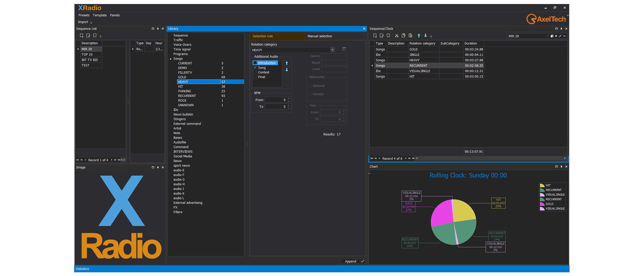Screen dimensions: 644x276
Task: Move clock row up with blue arrow
Action: click(419, 36)
